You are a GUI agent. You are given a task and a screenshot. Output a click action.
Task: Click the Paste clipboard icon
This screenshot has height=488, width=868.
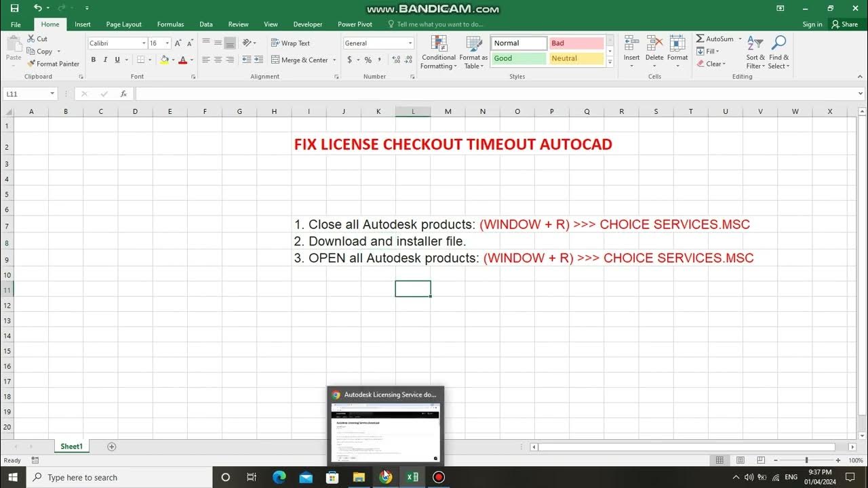pos(14,43)
